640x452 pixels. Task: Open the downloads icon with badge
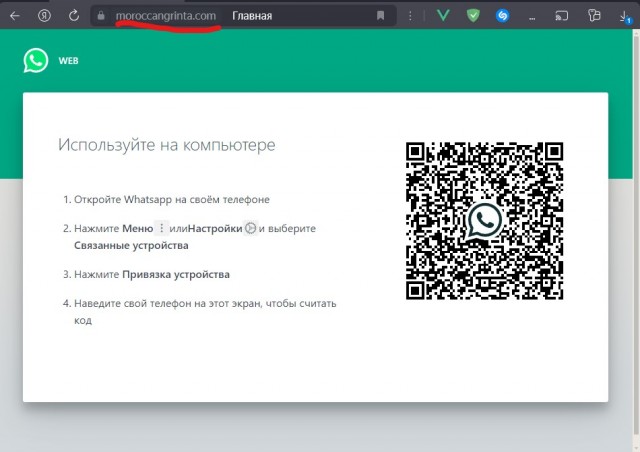[625, 17]
